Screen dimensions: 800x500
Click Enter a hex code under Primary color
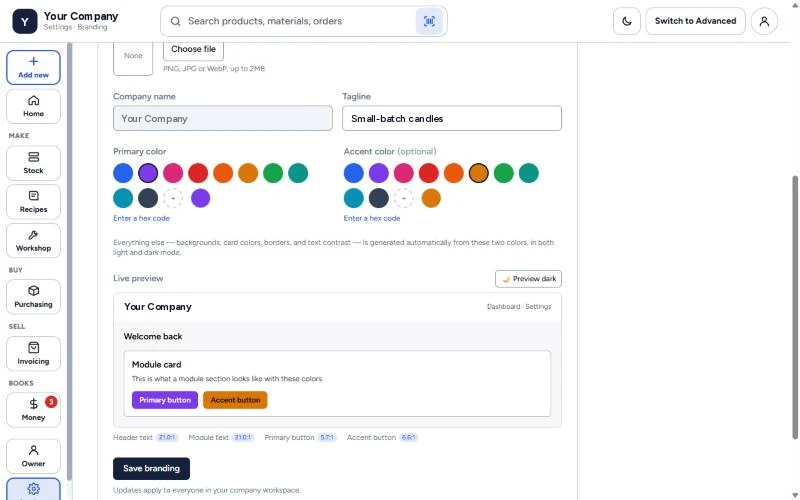141,218
